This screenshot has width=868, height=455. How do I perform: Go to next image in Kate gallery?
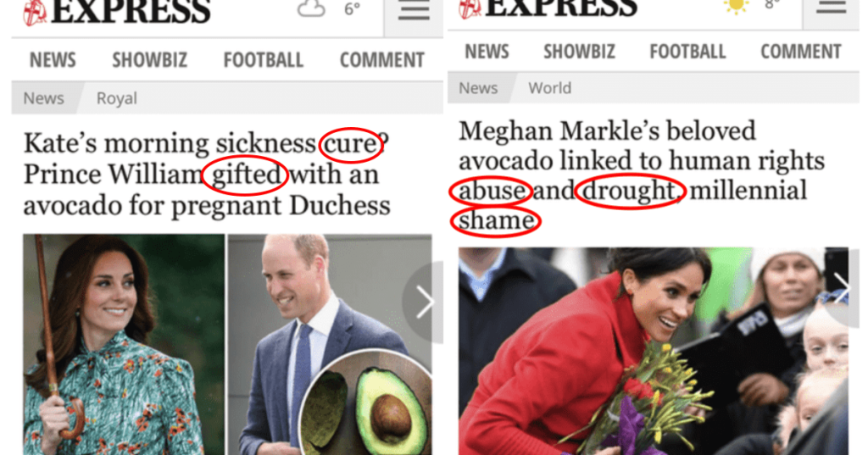424,302
